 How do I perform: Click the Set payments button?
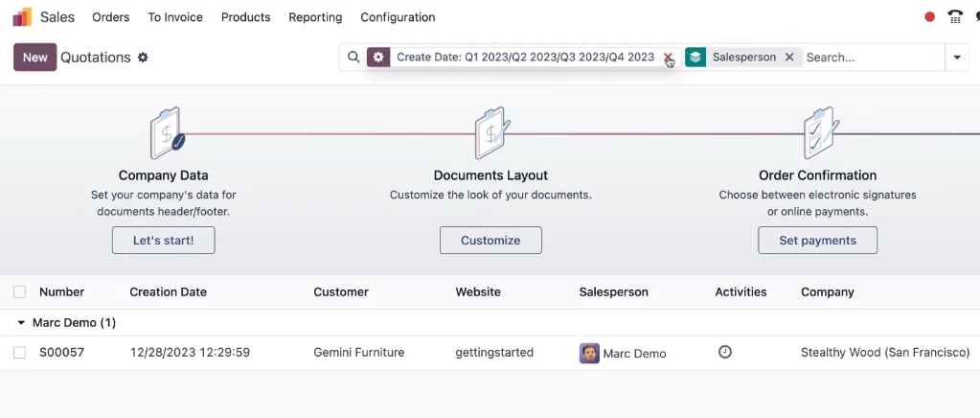(817, 241)
